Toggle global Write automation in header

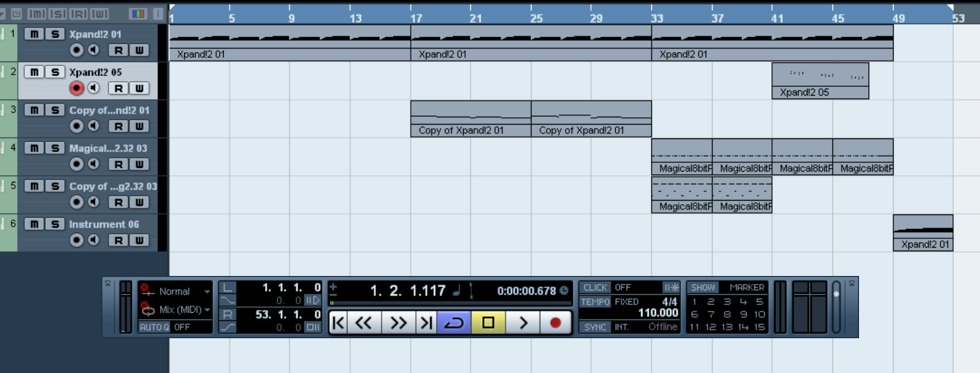(x=100, y=14)
